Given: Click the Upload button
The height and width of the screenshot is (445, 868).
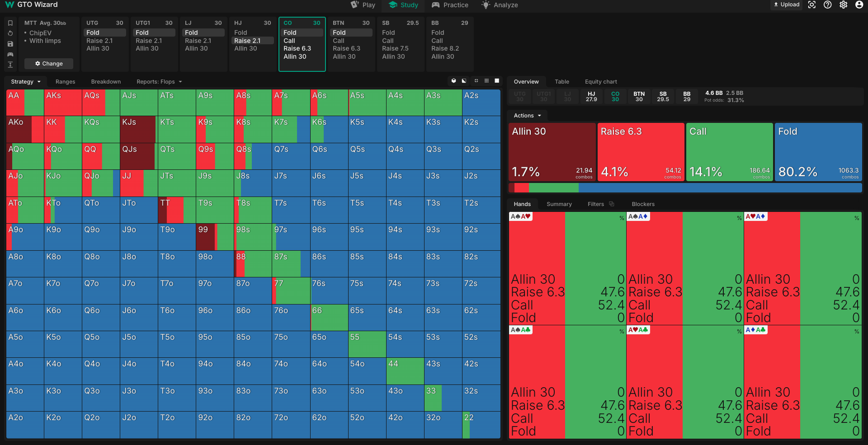Looking at the screenshot, I should coord(787,5).
